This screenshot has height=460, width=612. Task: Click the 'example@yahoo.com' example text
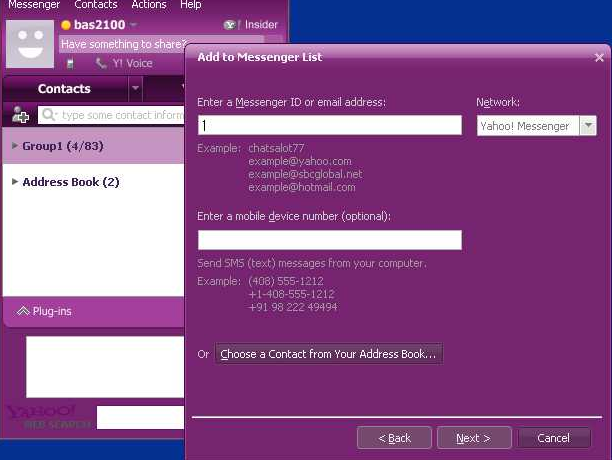(x=300, y=161)
